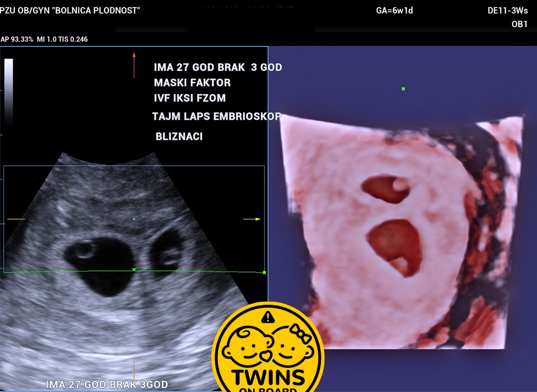Click the annotation "IMA 27 GOD BRAK 3 GOD"
The width and height of the screenshot is (537, 392).
coord(218,67)
